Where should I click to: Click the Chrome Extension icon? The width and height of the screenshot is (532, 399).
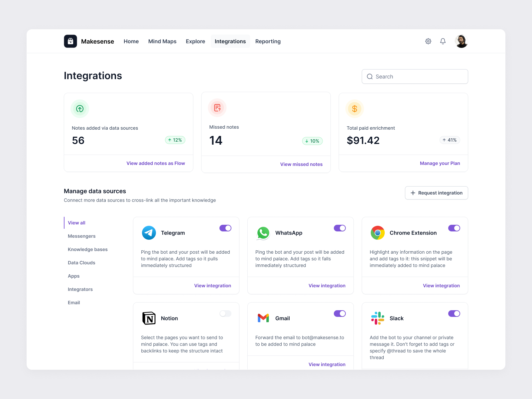coord(377,233)
